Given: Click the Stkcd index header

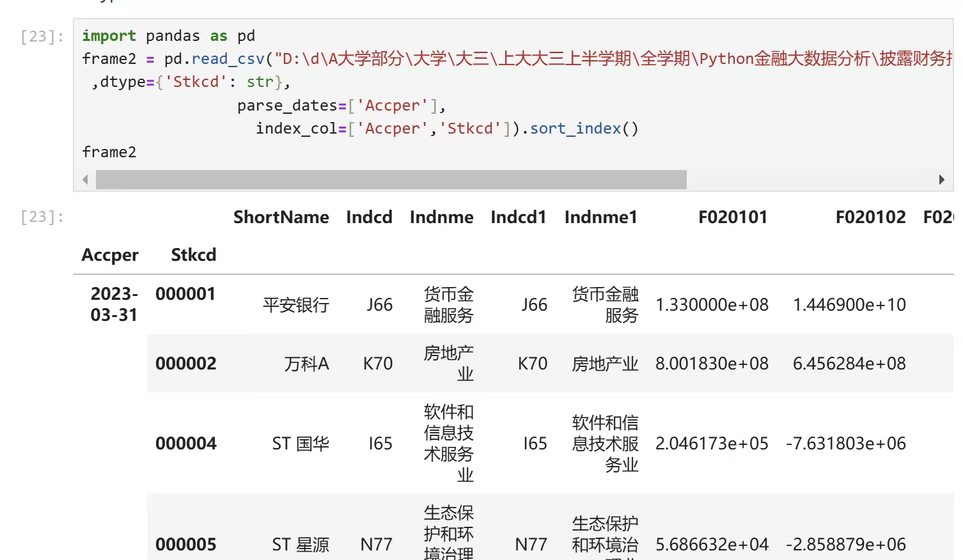Looking at the screenshot, I should click(x=193, y=255).
